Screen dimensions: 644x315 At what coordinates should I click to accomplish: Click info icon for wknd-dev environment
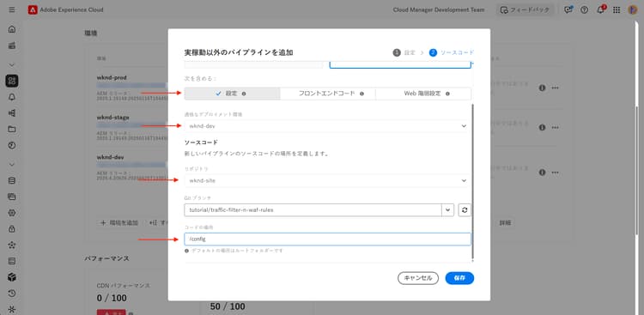(x=542, y=173)
